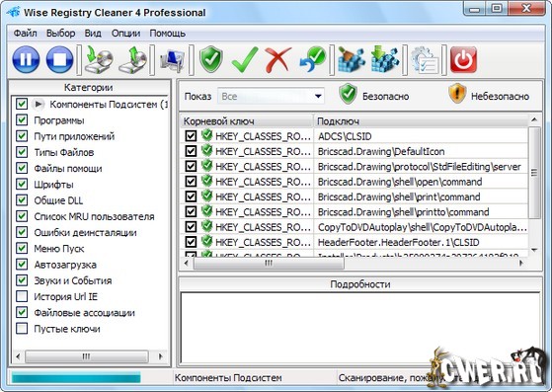Open the Опции menu
The image size is (552, 392).
(x=125, y=34)
